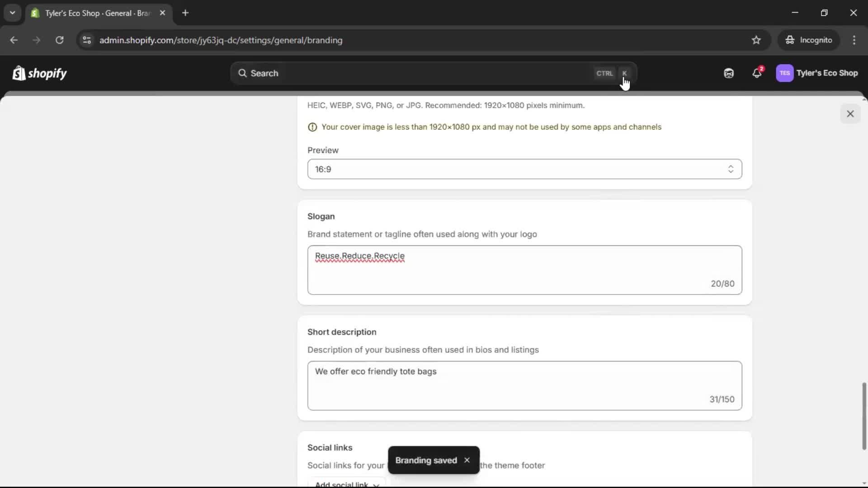Reload the current page
The width and height of the screenshot is (868, 488).
tap(59, 40)
